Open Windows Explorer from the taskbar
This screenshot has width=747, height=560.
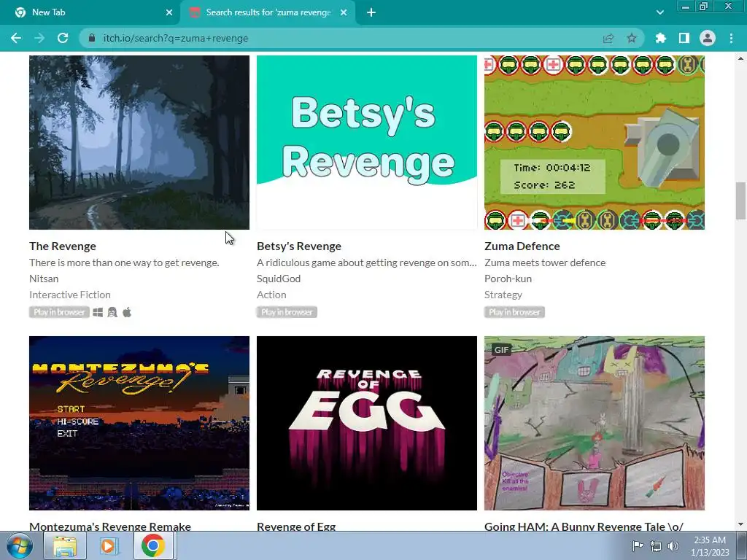click(x=64, y=545)
